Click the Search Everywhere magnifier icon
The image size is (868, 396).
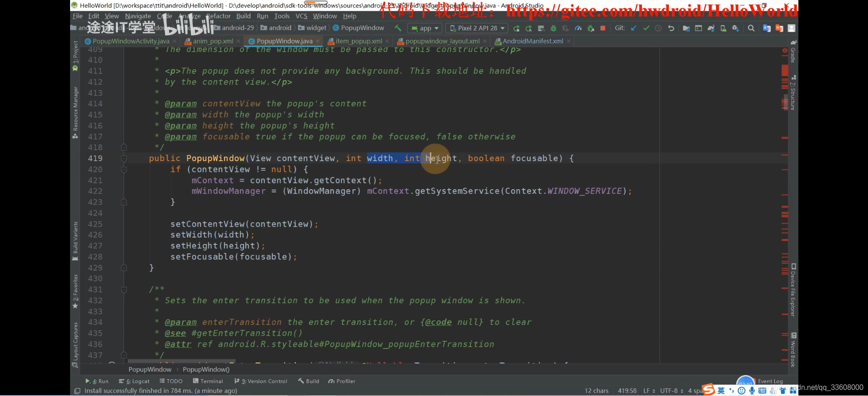coord(751,28)
